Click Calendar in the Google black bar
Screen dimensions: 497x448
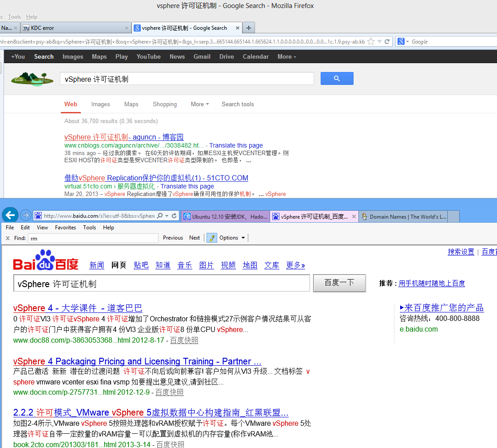256,56
